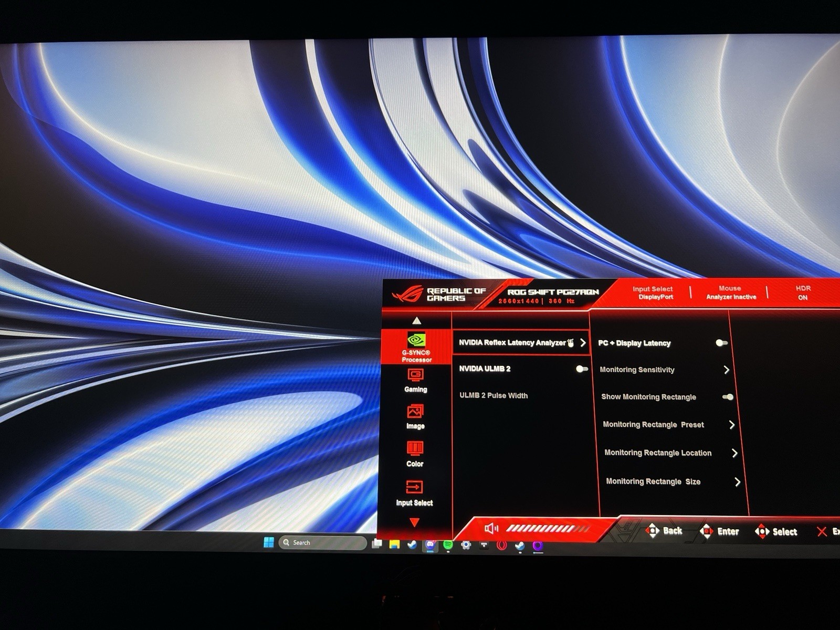840x630 pixels.
Task: Open File Explorer from taskbar
Action: (x=394, y=544)
